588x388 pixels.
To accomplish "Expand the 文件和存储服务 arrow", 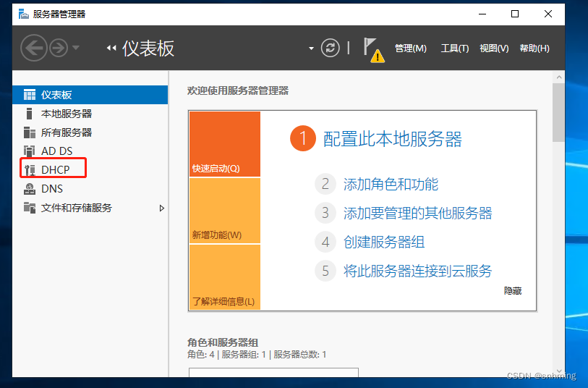I will pos(162,208).
